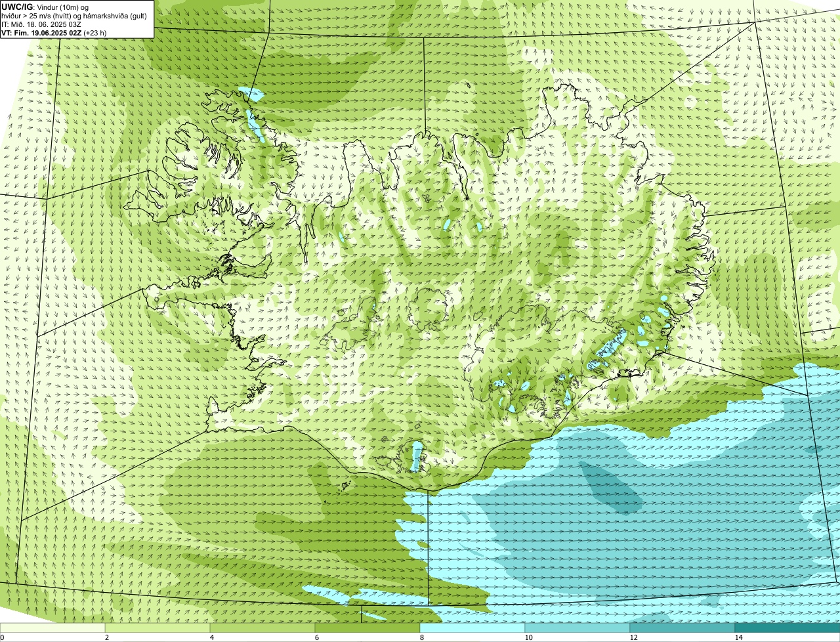Click the 'VT: Fim. 19.06.2025 02Z' line
The height and width of the screenshot is (642, 840).
pyautogui.click(x=54, y=33)
